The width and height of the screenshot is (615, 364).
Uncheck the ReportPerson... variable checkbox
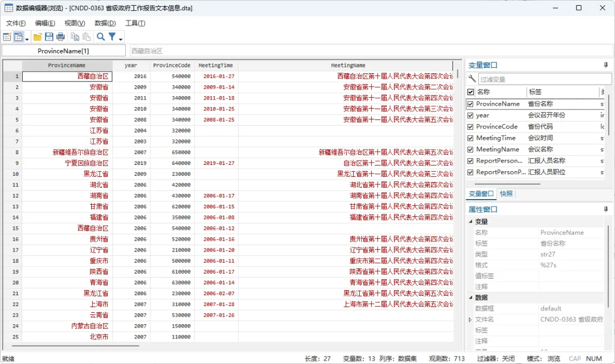[x=470, y=161]
